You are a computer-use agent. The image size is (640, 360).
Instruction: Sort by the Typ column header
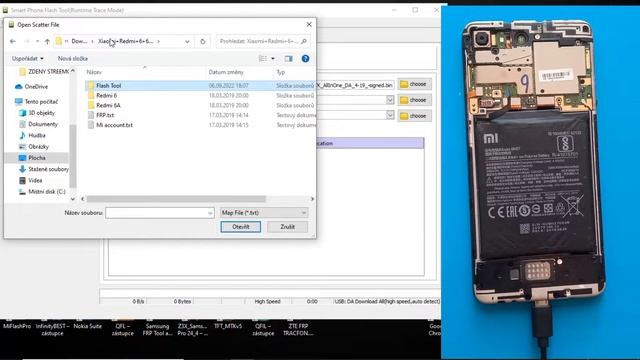tap(281, 72)
